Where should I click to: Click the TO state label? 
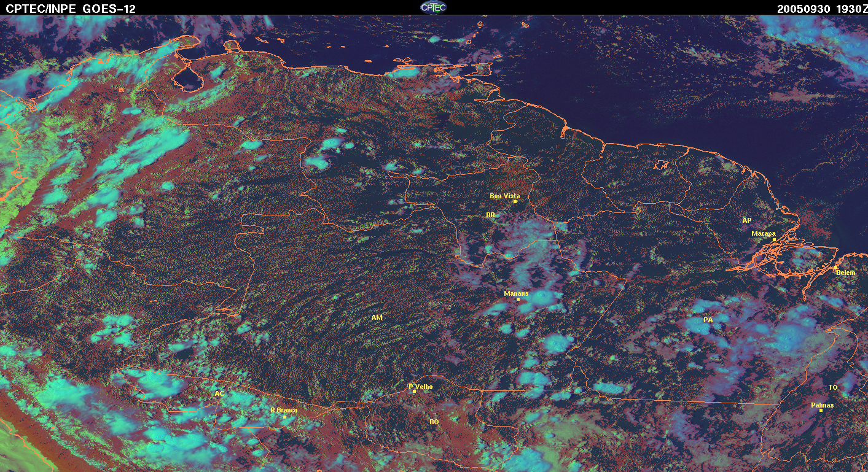tap(833, 387)
